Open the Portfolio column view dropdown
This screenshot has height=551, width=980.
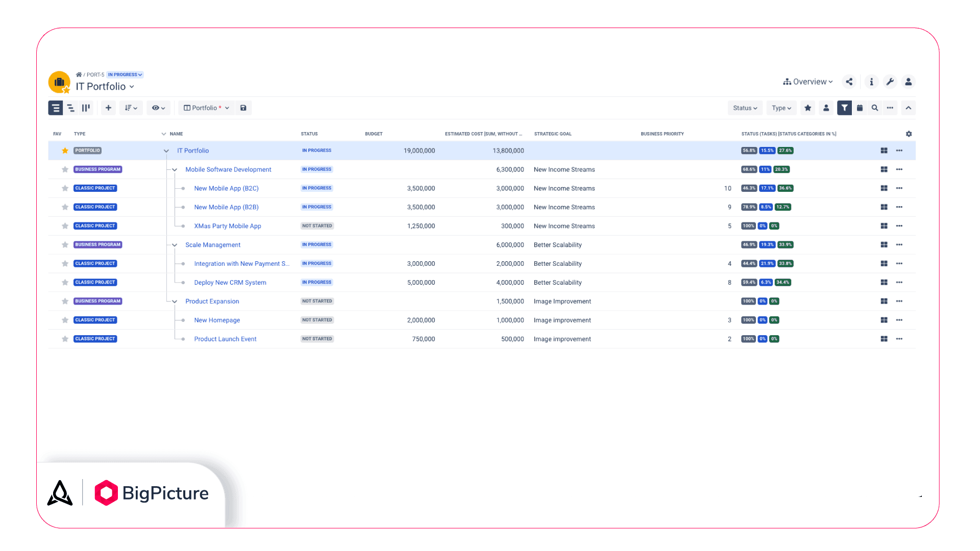coord(206,108)
